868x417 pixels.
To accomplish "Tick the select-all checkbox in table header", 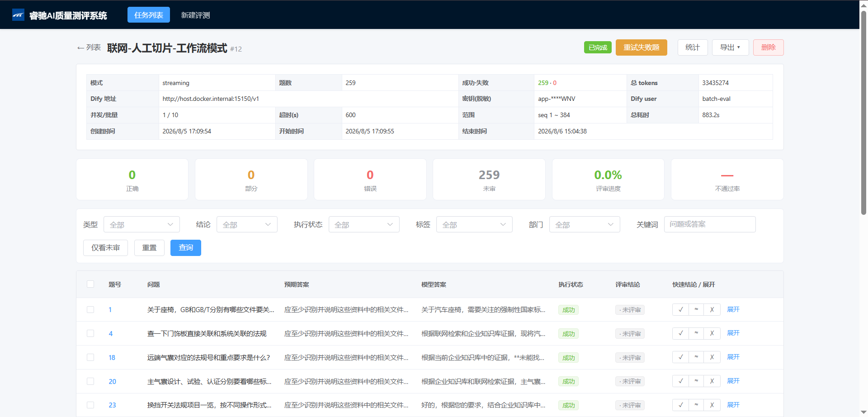I will click(90, 284).
